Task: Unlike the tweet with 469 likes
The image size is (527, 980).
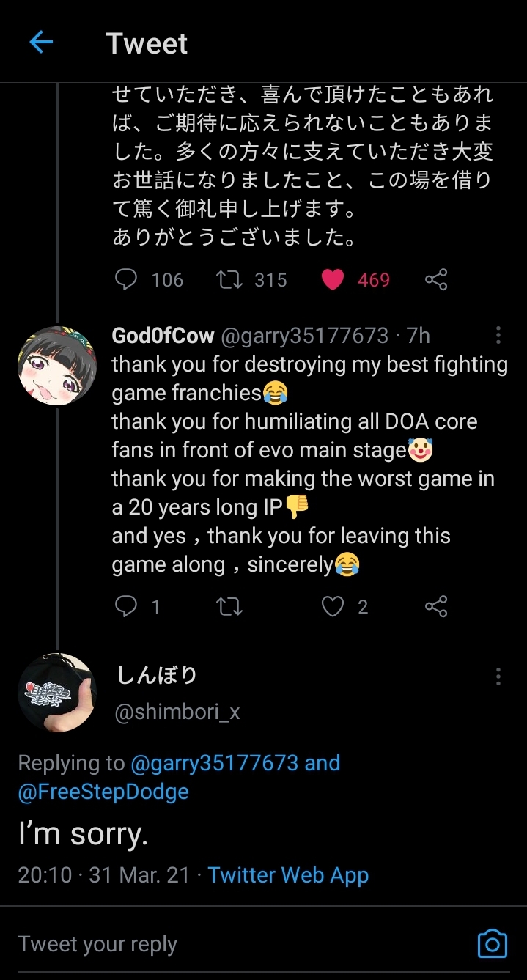Action: coord(333,279)
